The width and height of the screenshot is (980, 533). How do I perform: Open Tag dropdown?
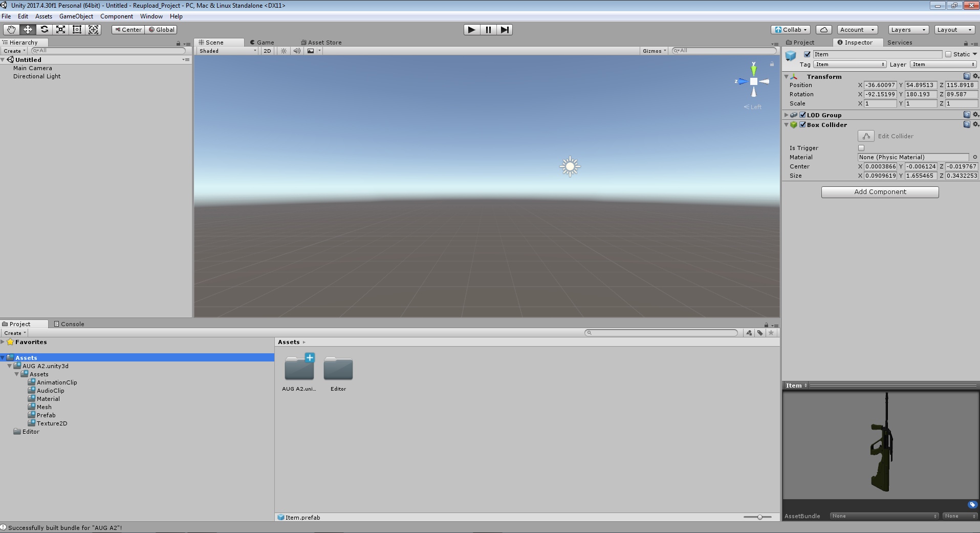tap(850, 65)
